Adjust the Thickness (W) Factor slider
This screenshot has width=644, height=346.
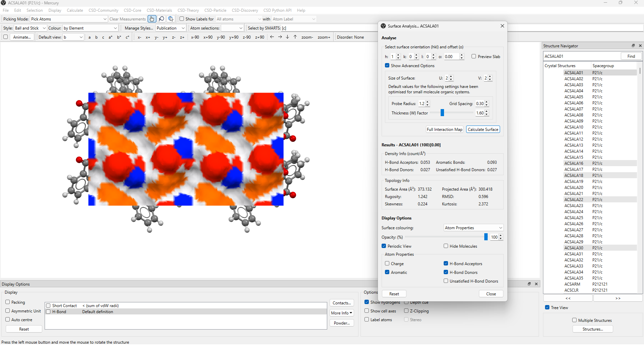tap(442, 113)
